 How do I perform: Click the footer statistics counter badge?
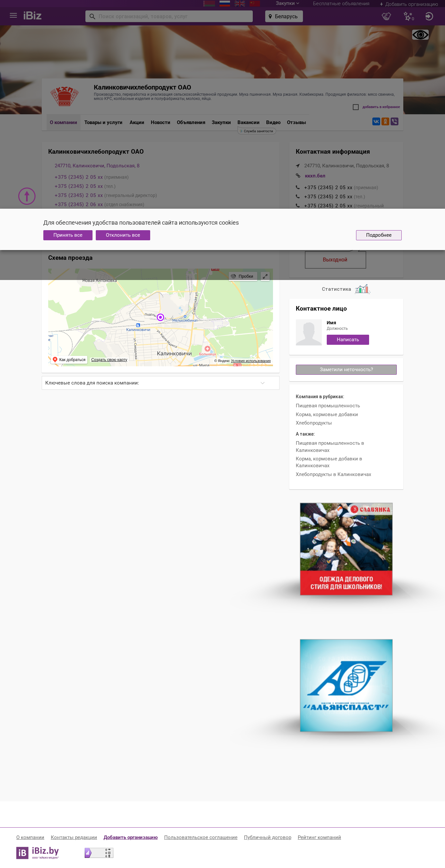click(99, 853)
